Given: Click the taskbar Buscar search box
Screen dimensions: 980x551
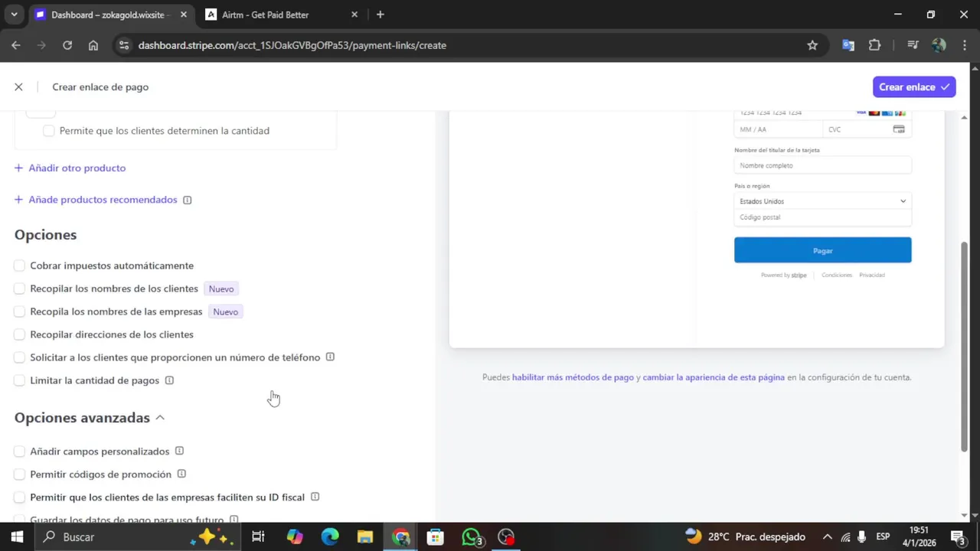Looking at the screenshot, I should tap(138, 537).
